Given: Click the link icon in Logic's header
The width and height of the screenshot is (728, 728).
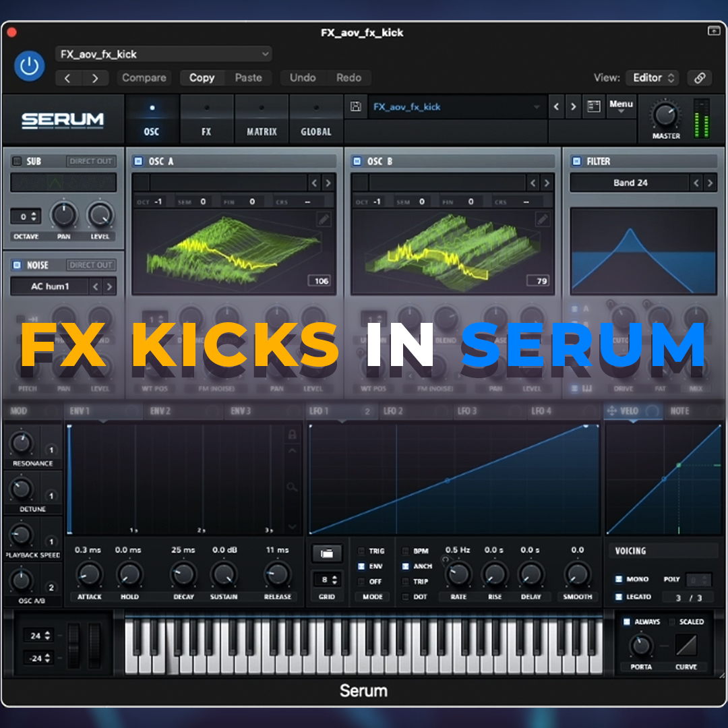Looking at the screenshot, I should [699, 78].
